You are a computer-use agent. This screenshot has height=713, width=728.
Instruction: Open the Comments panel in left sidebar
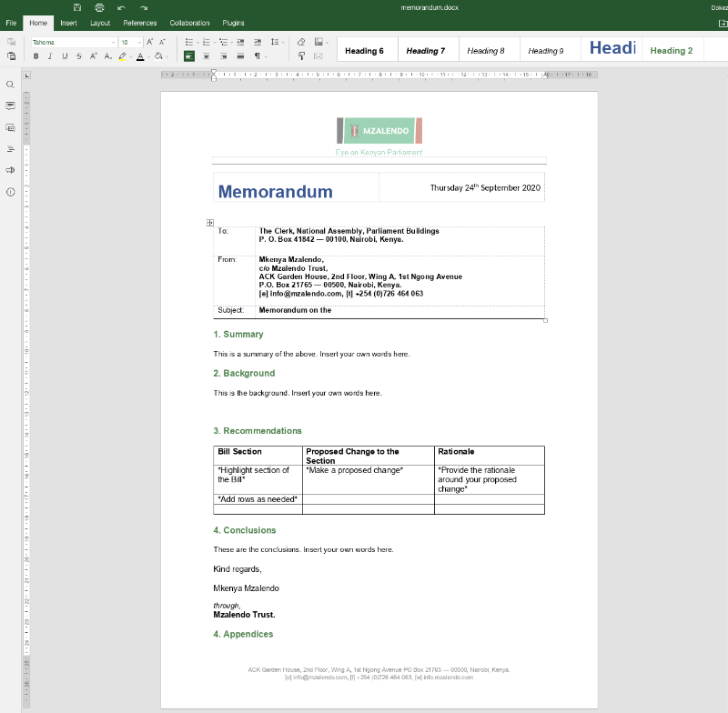pyautogui.click(x=11, y=105)
